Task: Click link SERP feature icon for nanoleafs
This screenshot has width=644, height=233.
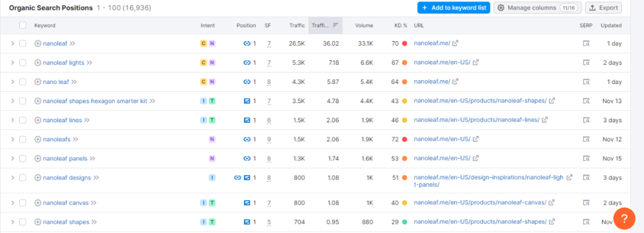Action: tap(247, 139)
